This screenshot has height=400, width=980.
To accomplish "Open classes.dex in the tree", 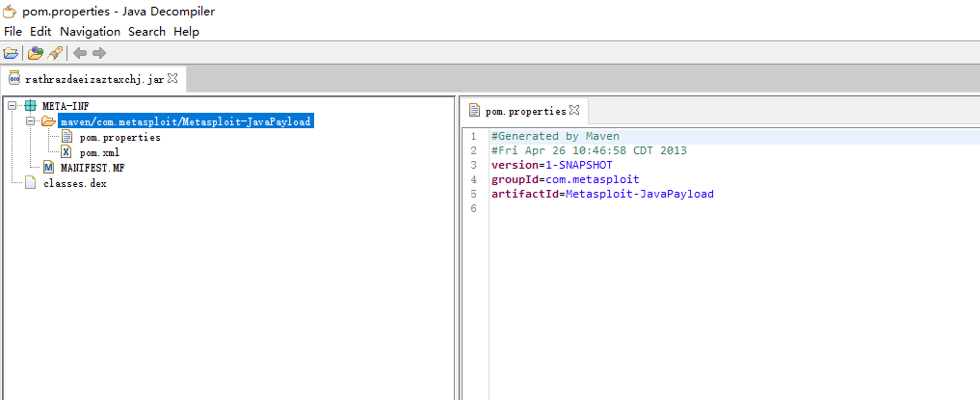I will [75, 184].
